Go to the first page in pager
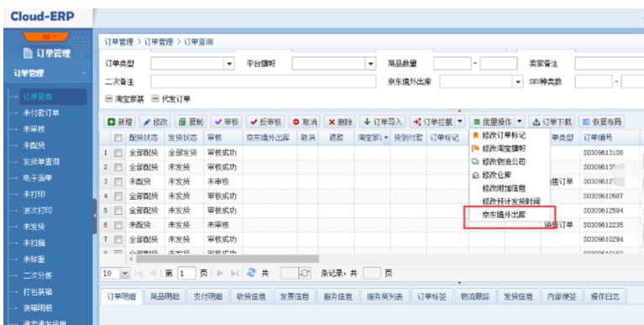This screenshot has width=644, height=325. pyautogui.click(x=139, y=273)
